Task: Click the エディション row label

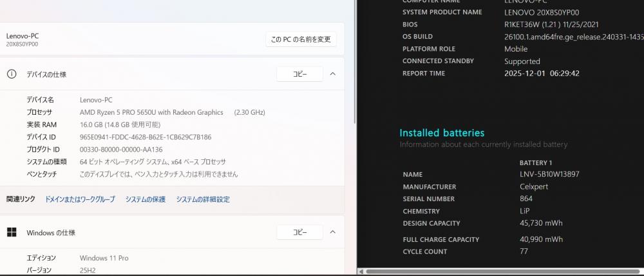Action: point(41,259)
